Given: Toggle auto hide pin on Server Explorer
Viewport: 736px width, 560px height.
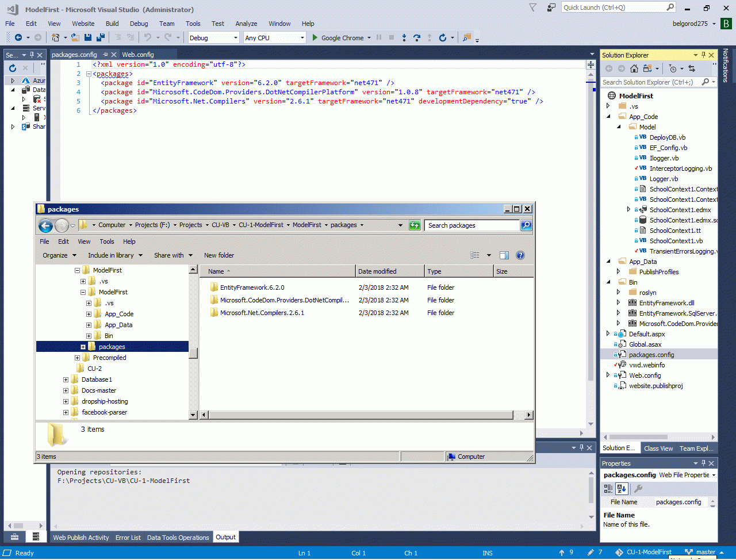Looking at the screenshot, I should tap(32, 55).
